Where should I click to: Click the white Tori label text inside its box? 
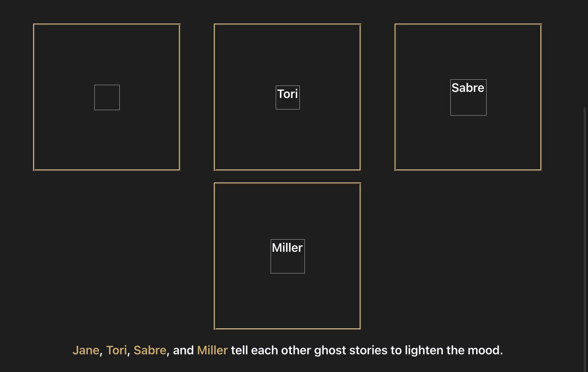tap(288, 94)
